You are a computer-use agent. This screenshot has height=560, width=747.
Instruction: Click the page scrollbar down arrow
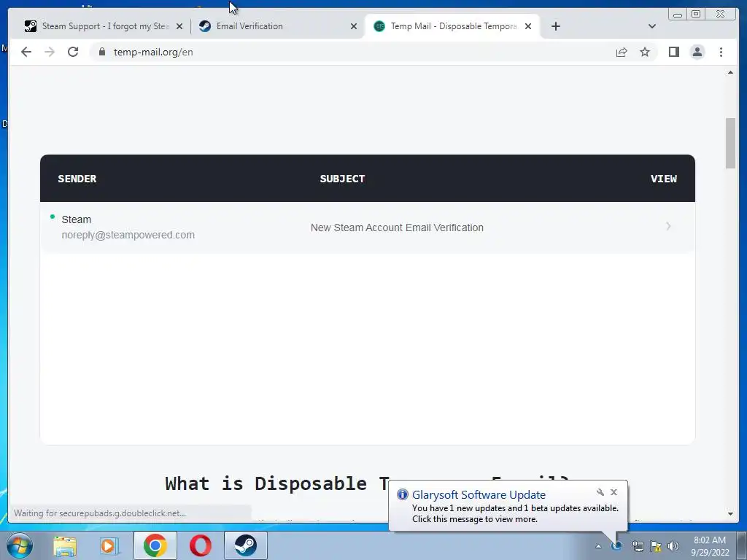click(730, 514)
